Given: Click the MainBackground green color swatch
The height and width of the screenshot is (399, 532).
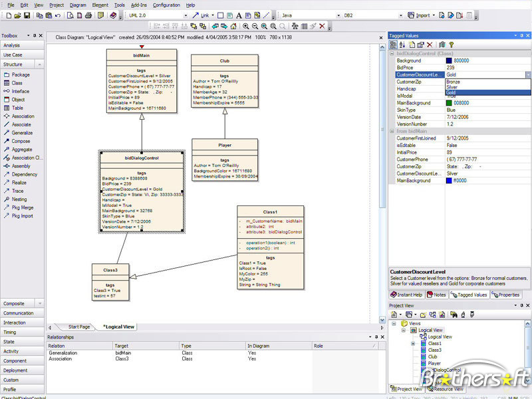Looking at the screenshot, I should tap(449, 103).
